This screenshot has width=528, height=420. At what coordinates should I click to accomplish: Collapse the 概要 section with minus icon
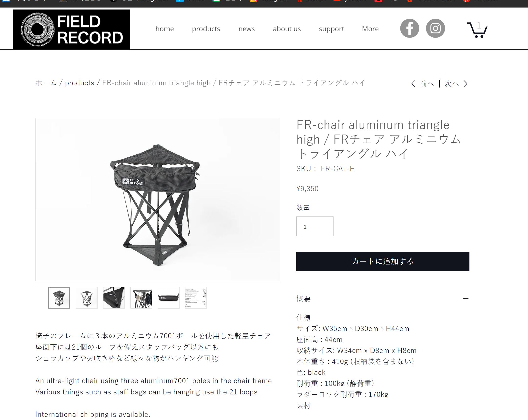[466, 298]
